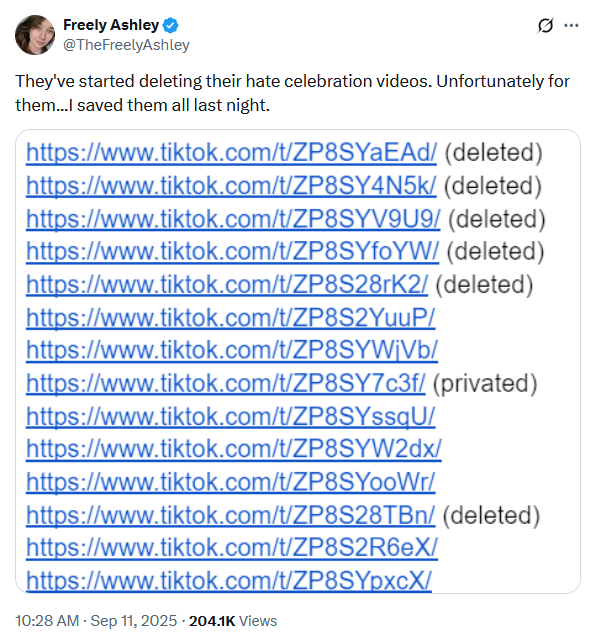Open the TikTok link ending ZP8SYW2dx
This screenshot has width=594, height=644.
tap(234, 449)
